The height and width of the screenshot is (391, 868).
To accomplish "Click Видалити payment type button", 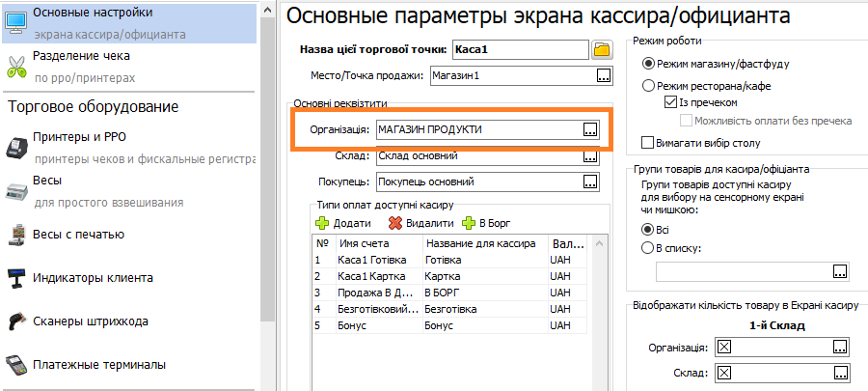I will pyautogui.click(x=420, y=224).
